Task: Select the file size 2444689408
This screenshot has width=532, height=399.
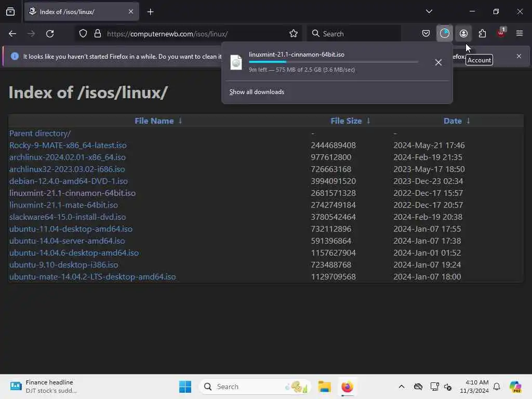Action: point(333,145)
